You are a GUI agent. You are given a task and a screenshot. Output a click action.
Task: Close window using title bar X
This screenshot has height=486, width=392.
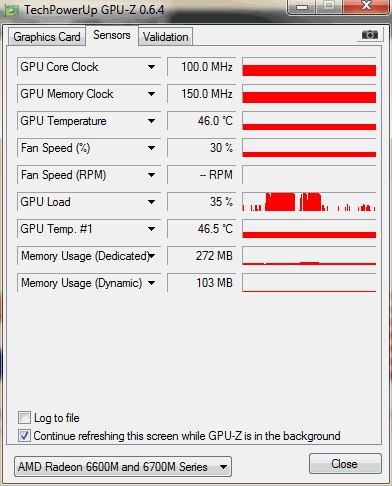[366, 6]
